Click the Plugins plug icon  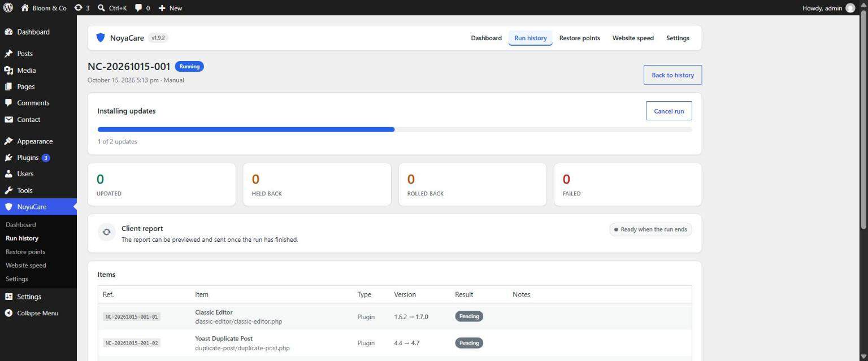point(8,158)
